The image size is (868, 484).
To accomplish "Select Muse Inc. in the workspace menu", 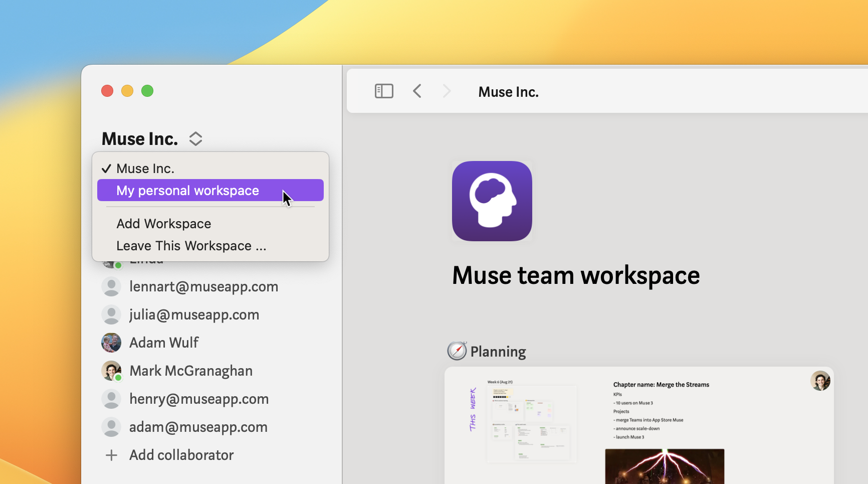I will click(210, 169).
